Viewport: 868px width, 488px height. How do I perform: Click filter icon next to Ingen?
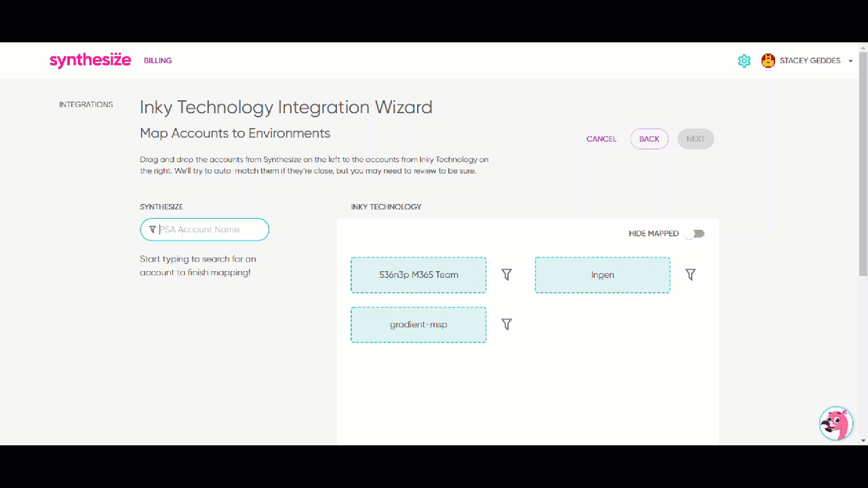click(x=690, y=274)
